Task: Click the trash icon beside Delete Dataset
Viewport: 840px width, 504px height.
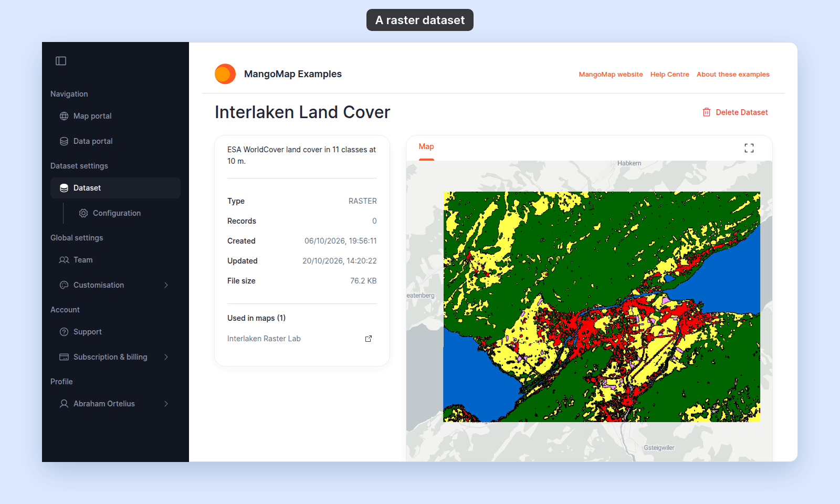Action: 707,112
